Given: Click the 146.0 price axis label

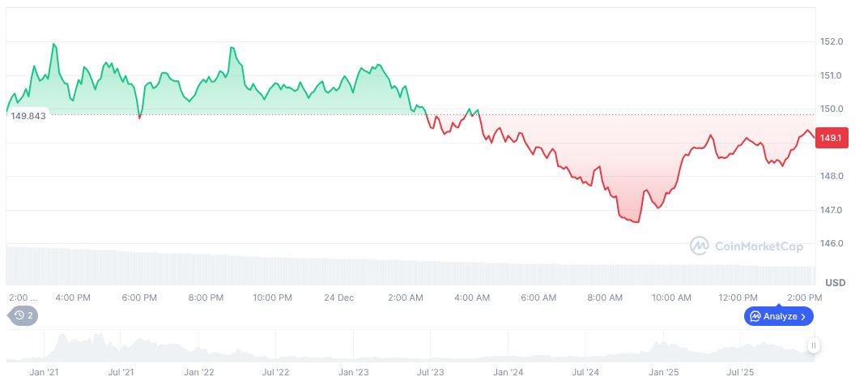Looking at the screenshot, I should 832,243.
